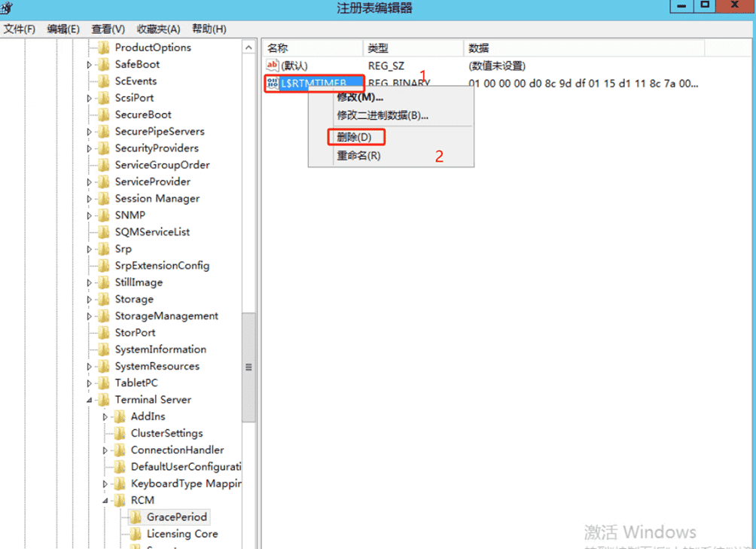Screen dimensions: 756x549
Task: Open the 编辑(E) menu
Action: (x=63, y=29)
